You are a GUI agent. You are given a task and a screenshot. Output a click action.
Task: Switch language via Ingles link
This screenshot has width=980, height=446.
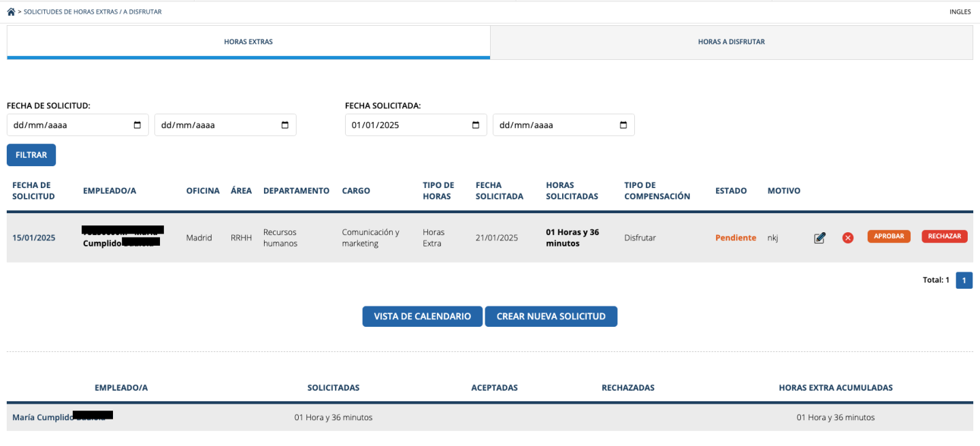960,12
